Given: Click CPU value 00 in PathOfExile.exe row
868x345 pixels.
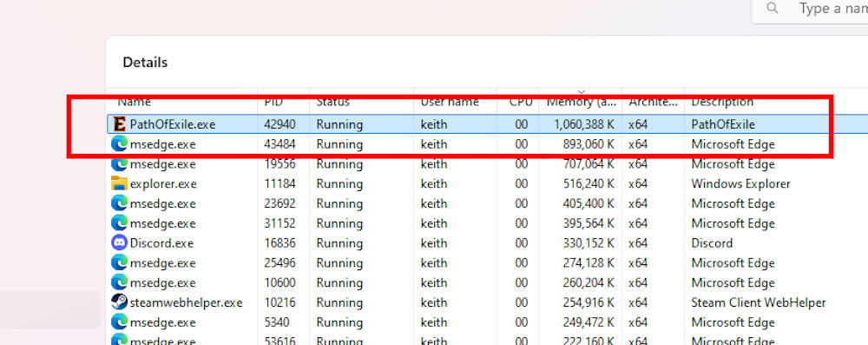Looking at the screenshot, I should (x=522, y=124).
